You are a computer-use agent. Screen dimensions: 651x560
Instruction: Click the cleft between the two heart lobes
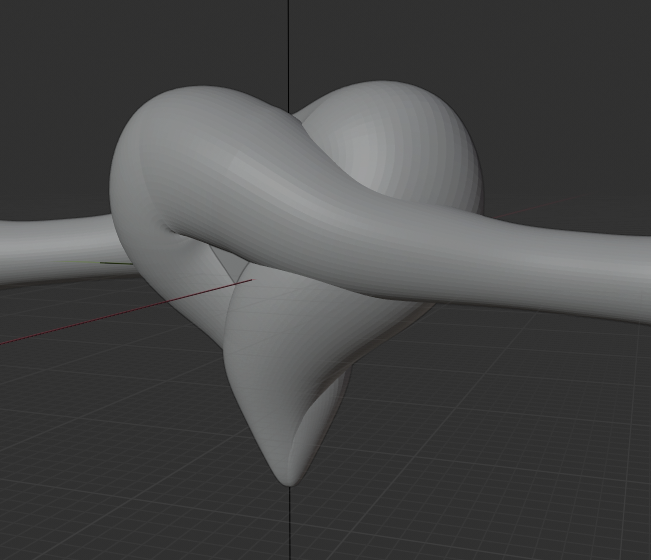coord(301,118)
